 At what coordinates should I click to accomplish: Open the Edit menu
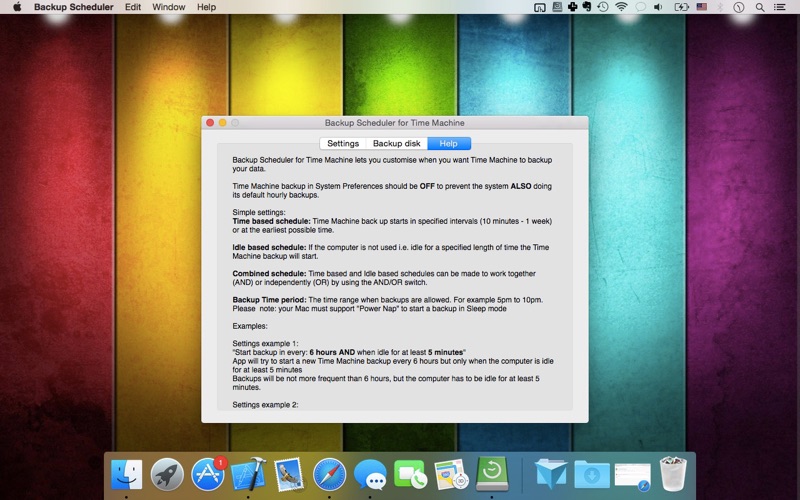[x=133, y=7]
